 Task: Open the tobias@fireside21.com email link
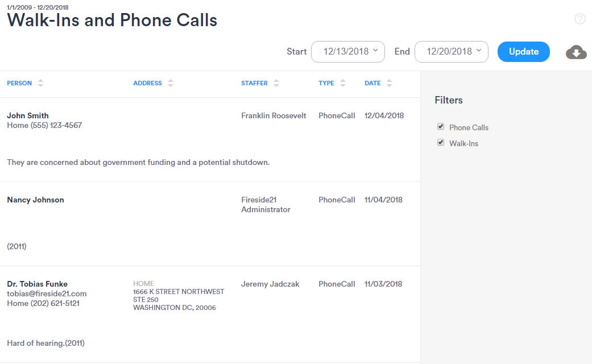pyautogui.click(x=47, y=293)
